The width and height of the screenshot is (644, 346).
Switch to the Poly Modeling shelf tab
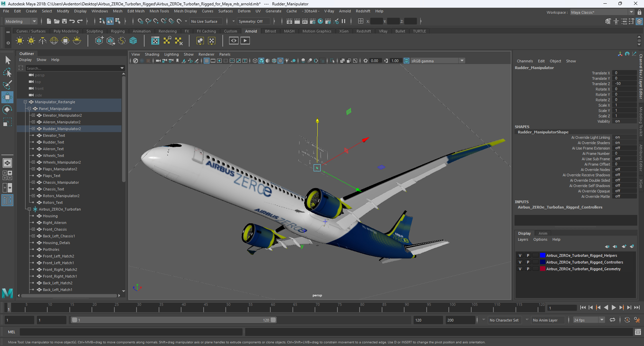[66, 31]
